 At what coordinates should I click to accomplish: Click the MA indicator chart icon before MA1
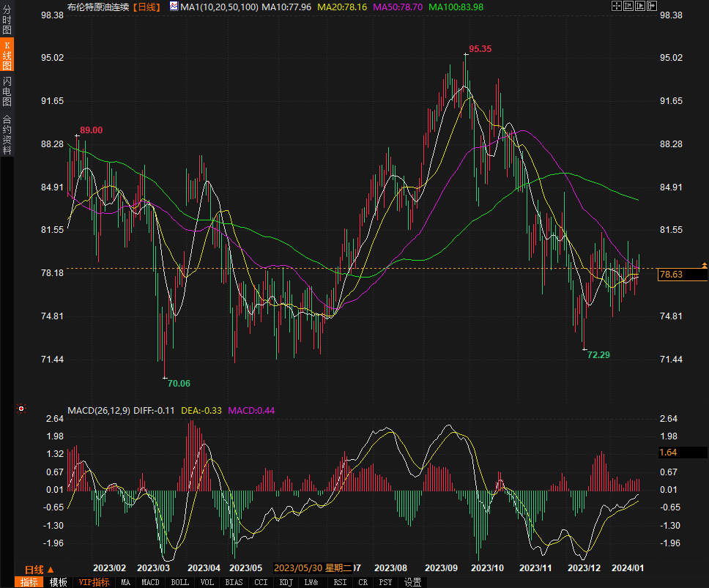pos(174,6)
